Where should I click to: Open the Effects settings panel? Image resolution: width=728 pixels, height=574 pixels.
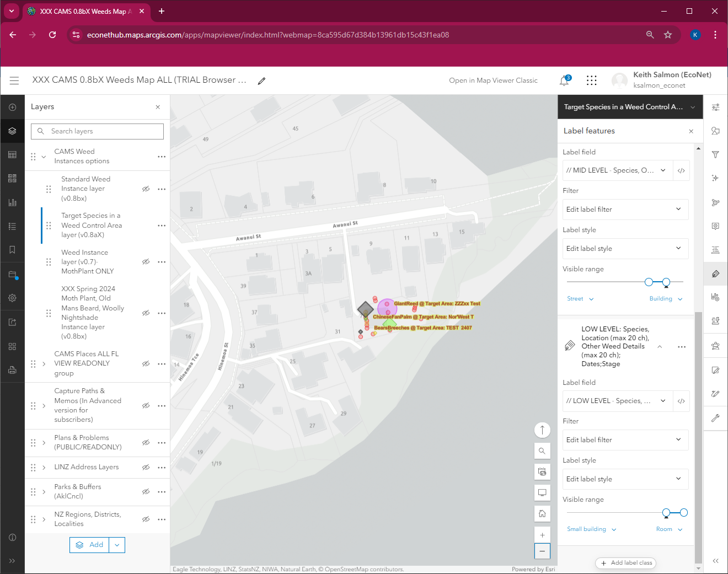point(715,178)
